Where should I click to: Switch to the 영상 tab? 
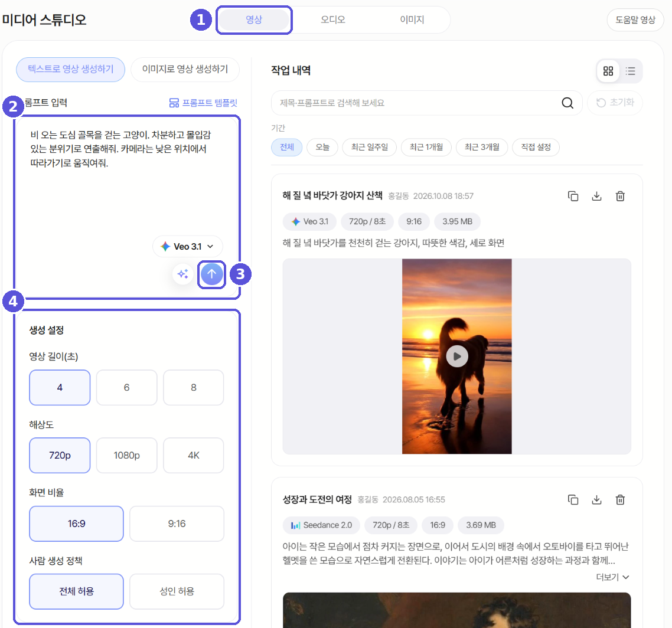click(254, 19)
